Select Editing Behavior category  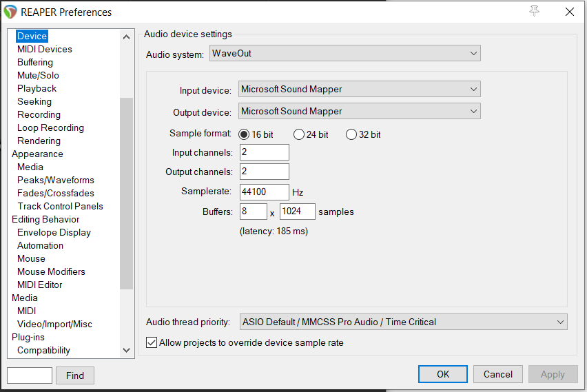pyautogui.click(x=45, y=219)
